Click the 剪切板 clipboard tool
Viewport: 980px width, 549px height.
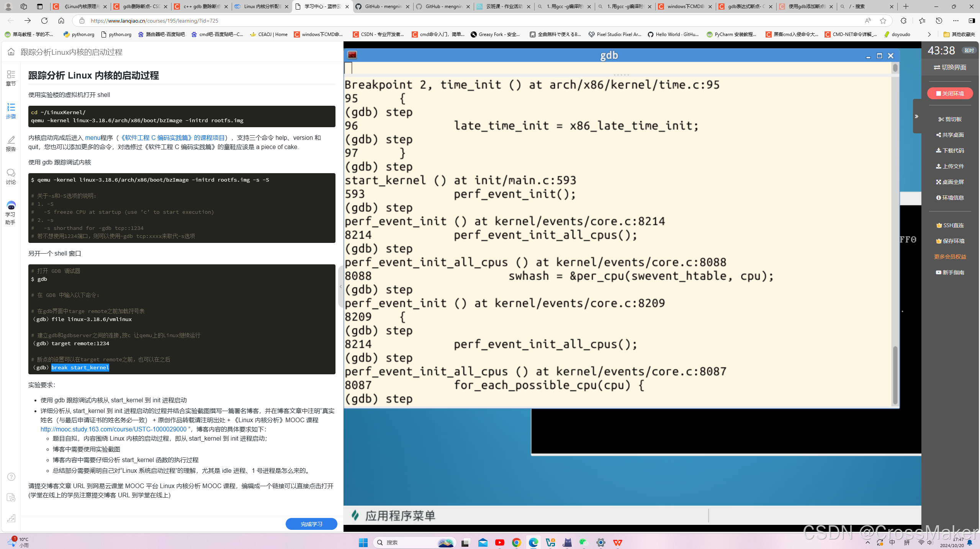tap(950, 119)
